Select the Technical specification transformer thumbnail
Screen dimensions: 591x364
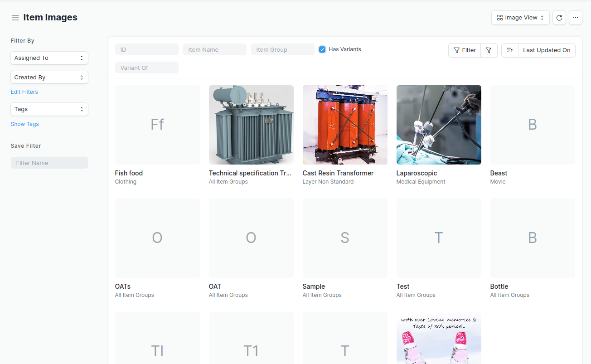click(x=251, y=125)
